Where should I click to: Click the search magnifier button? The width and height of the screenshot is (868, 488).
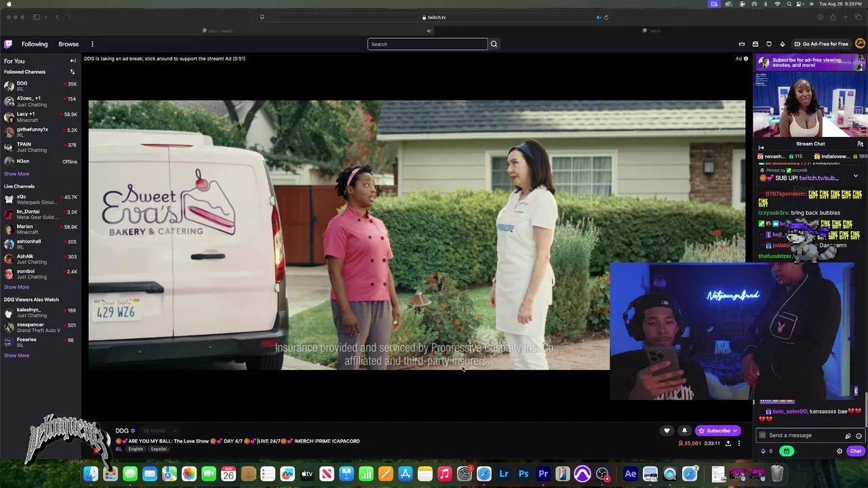coord(494,44)
